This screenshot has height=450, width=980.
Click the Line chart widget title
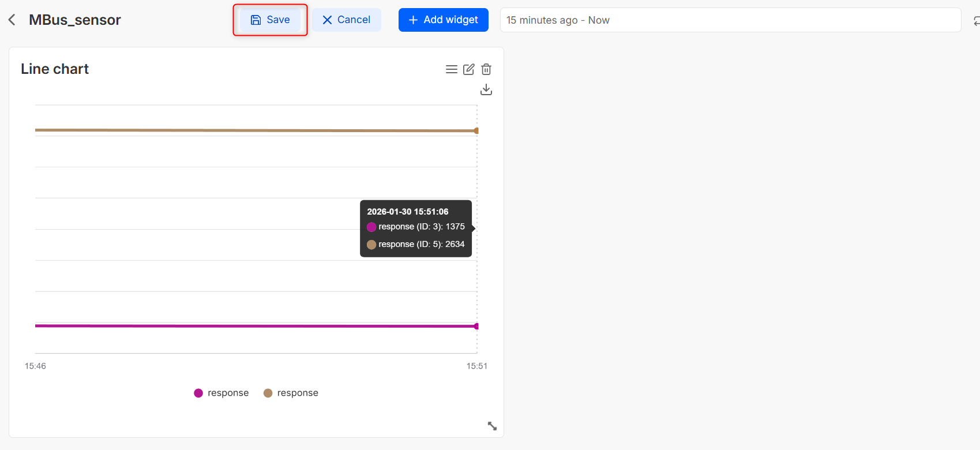tap(55, 69)
